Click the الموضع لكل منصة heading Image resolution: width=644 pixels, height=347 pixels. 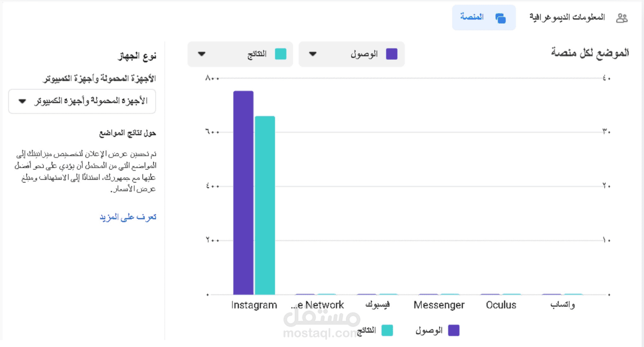(590, 53)
